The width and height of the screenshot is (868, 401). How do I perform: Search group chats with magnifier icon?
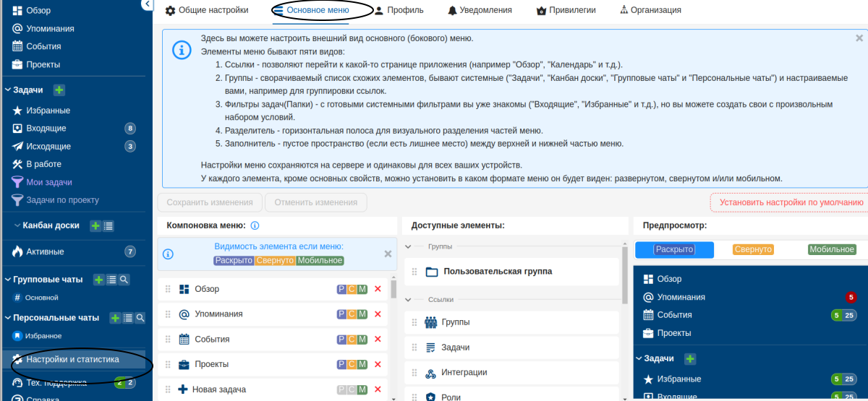(124, 280)
